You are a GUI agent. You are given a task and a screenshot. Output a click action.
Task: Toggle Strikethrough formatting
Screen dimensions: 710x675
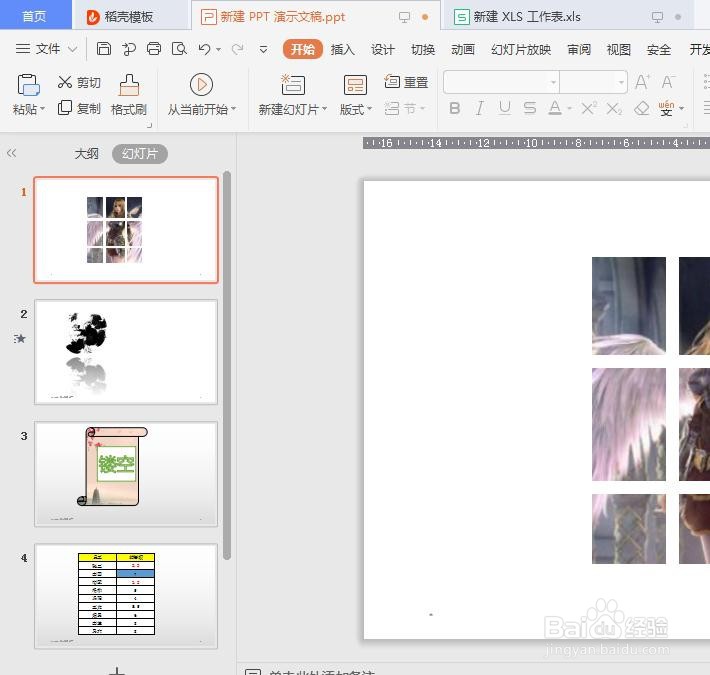[x=530, y=109]
